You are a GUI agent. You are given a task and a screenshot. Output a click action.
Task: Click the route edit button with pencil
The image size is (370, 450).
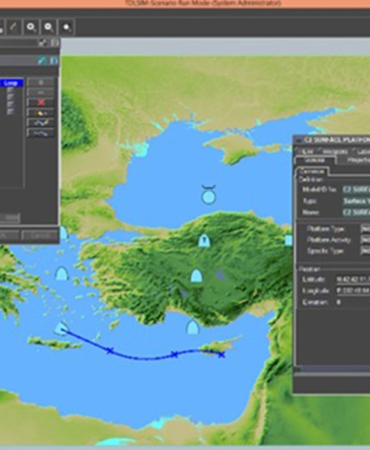pyautogui.click(x=41, y=123)
